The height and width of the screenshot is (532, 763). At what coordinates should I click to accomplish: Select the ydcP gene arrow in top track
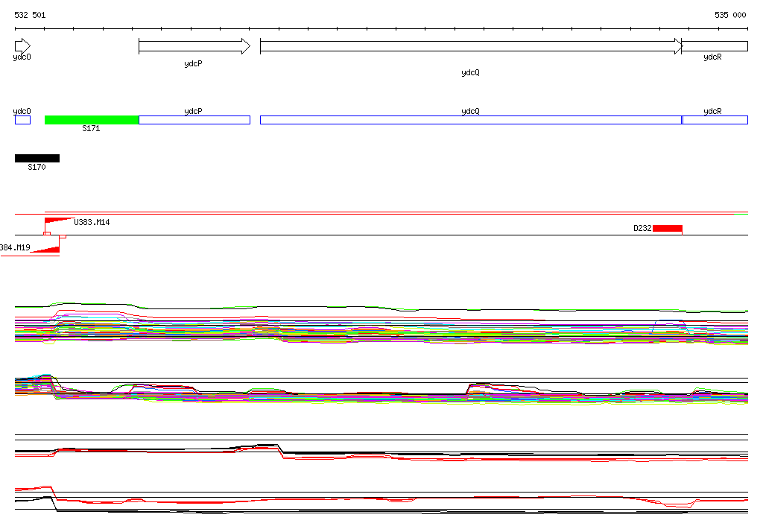(x=194, y=46)
